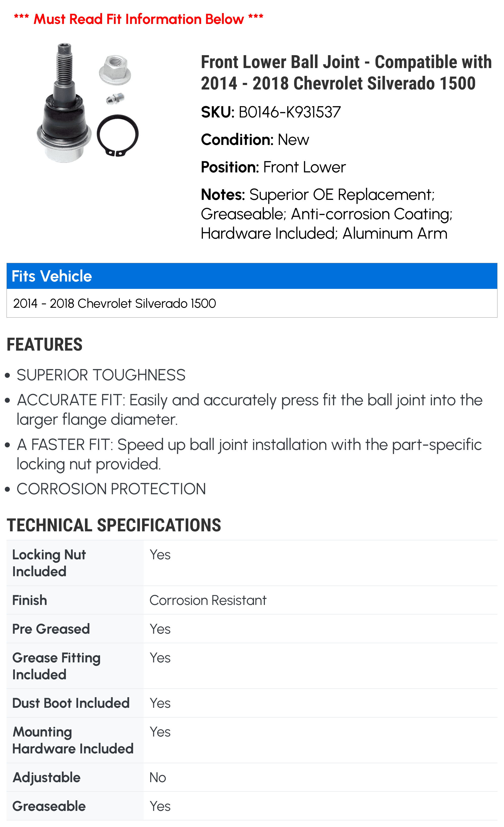The height and width of the screenshot is (827, 504).
Task: Click the Finish Corrosion Resistant value
Action: tap(208, 600)
